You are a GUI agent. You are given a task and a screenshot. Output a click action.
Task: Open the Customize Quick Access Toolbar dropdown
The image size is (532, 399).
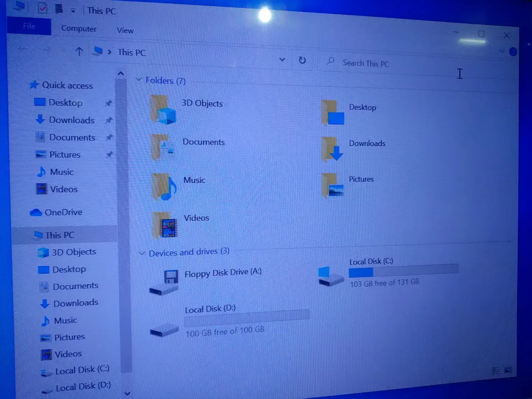[x=73, y=11]
